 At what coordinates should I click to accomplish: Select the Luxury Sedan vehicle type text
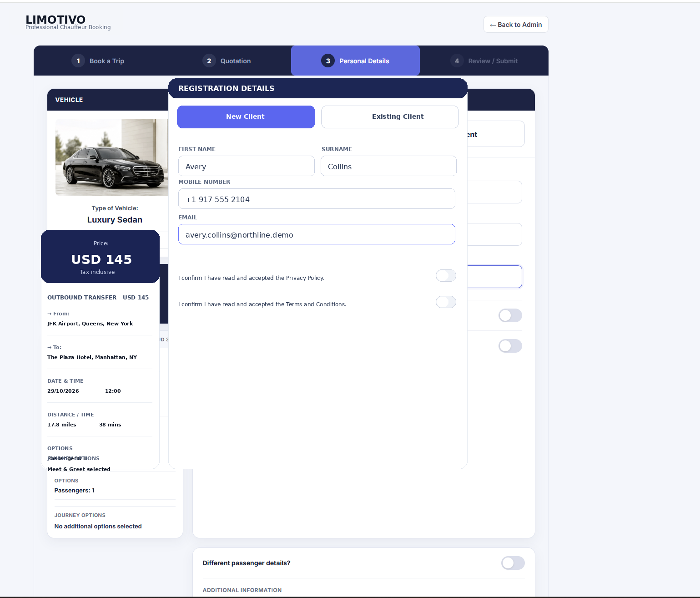[x=115, y=220]
